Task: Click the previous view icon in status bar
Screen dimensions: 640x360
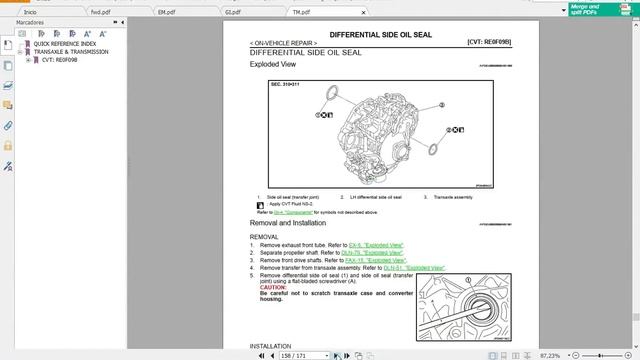Action: [358, 356]
